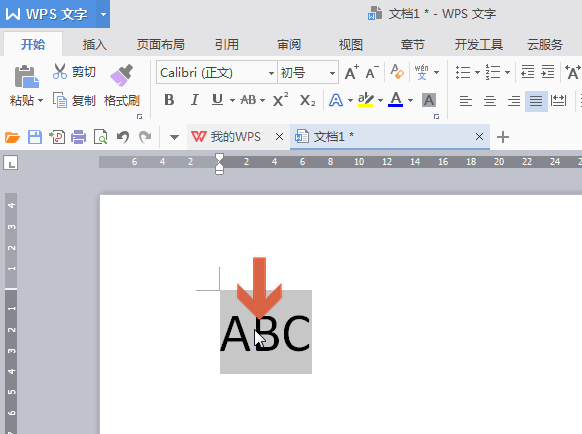Close the 文档1 document tab
Viewport: 582px width, 434px height.
tap(479, 137)
